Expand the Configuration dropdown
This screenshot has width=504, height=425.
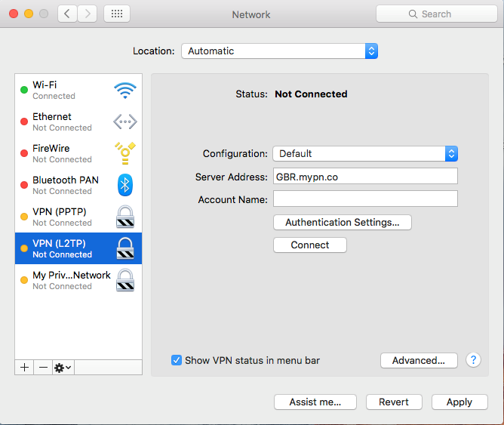click(365, 153)
